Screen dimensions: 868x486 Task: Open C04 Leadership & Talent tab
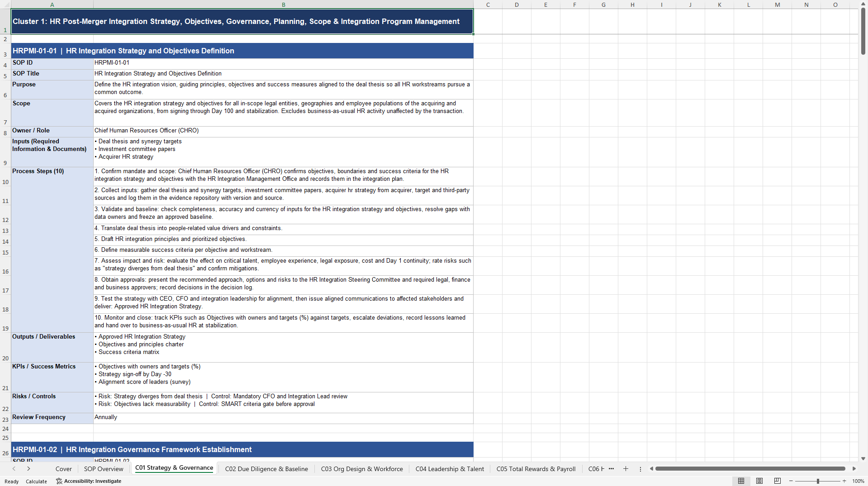450,469
